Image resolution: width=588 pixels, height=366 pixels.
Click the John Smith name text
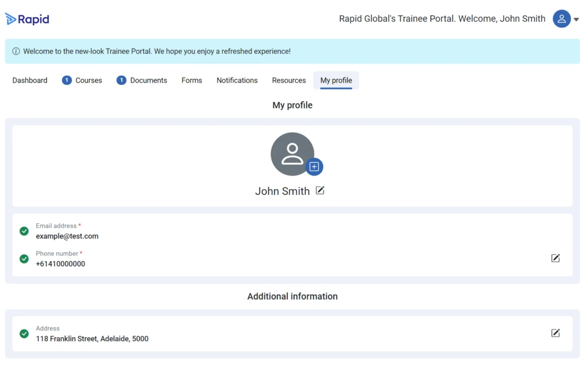[x=283, y=192]
